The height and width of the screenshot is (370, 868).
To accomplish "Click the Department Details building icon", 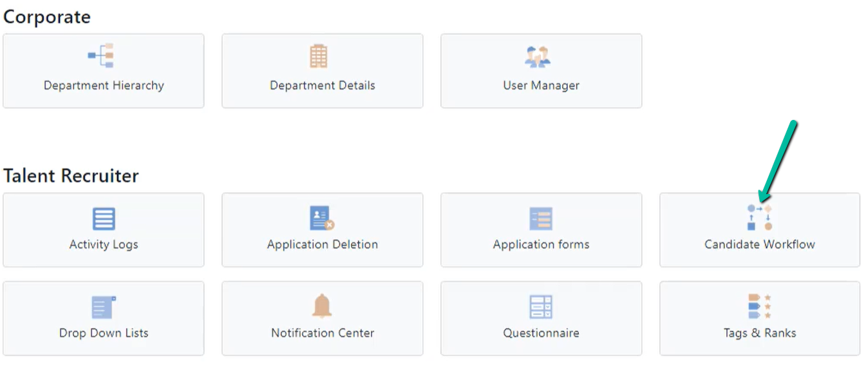I will [319, 57].
